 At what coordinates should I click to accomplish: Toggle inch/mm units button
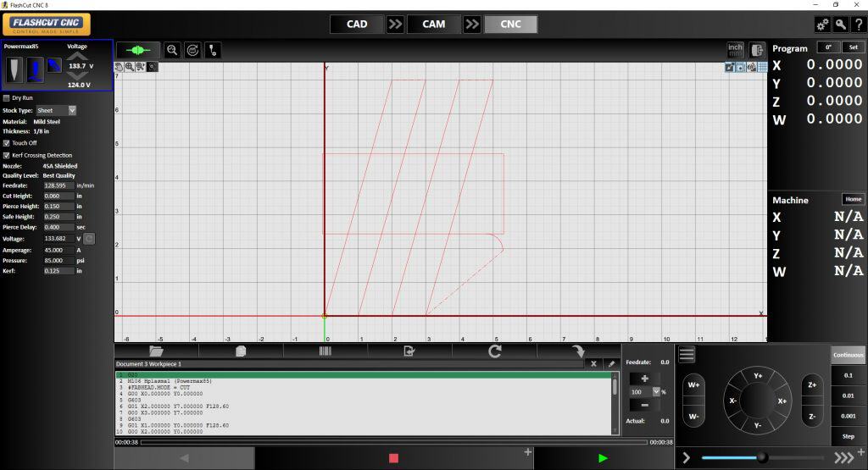735,50
